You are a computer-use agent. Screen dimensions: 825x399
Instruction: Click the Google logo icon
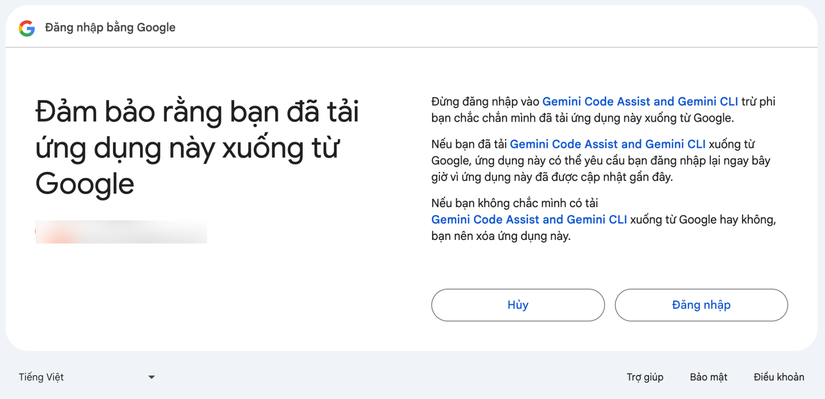[26, 28]
